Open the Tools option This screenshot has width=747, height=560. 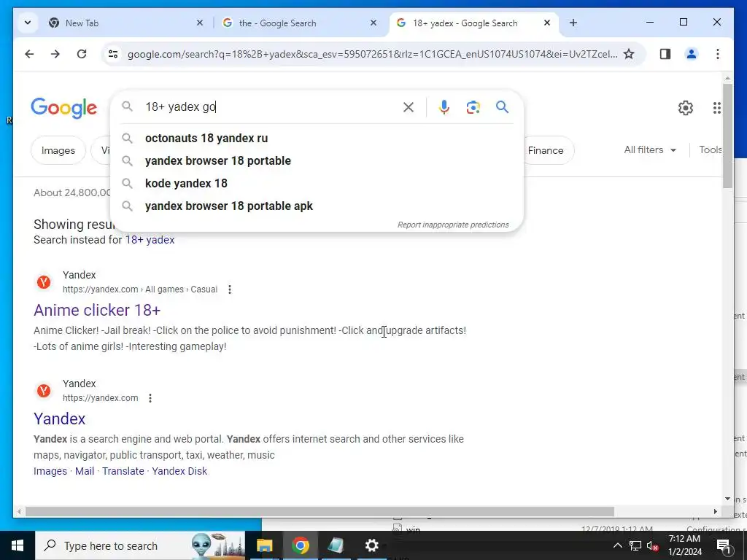click(710, 150)
